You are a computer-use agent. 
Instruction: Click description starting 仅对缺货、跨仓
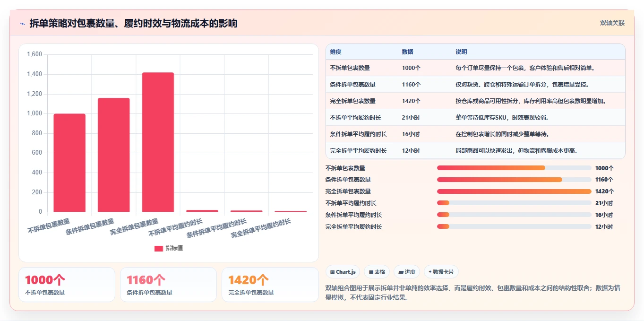[522, 84]
